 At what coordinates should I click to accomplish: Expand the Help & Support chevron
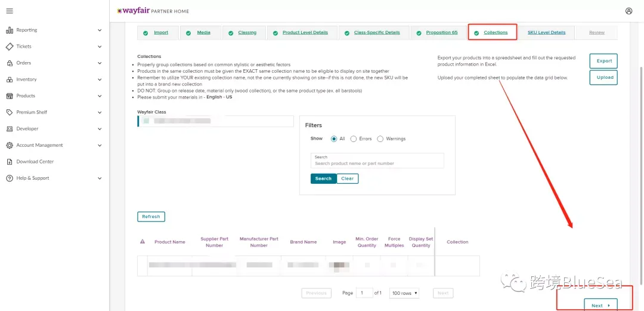[x=100, y=178]
